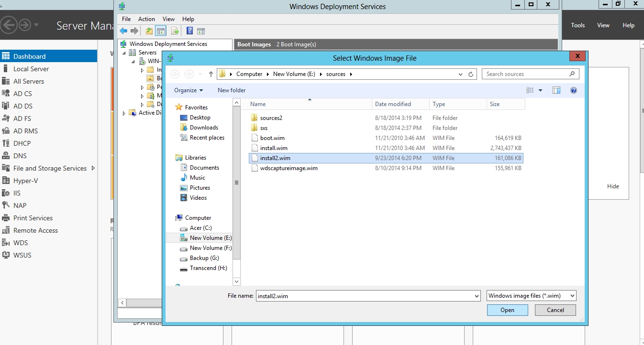
Task: Open the Action menu
Action: (x=146, y=19)
